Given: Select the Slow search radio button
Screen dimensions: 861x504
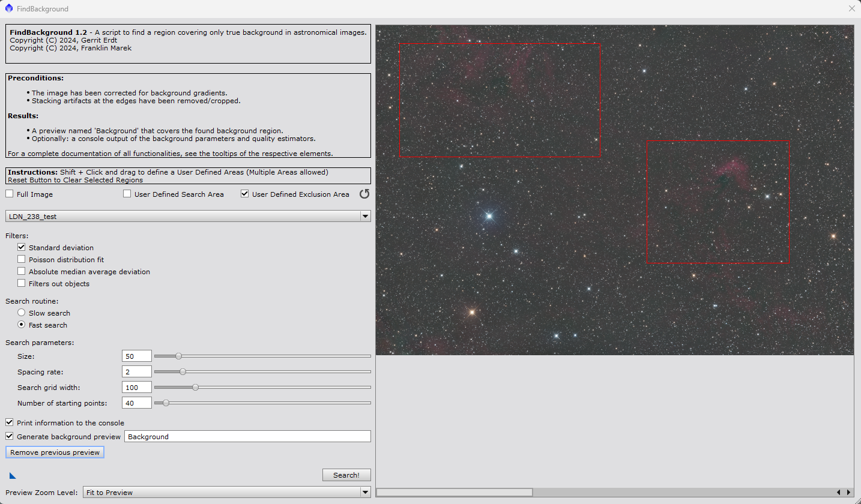Looking at the screenshot, I should click(x=22, y=313).
